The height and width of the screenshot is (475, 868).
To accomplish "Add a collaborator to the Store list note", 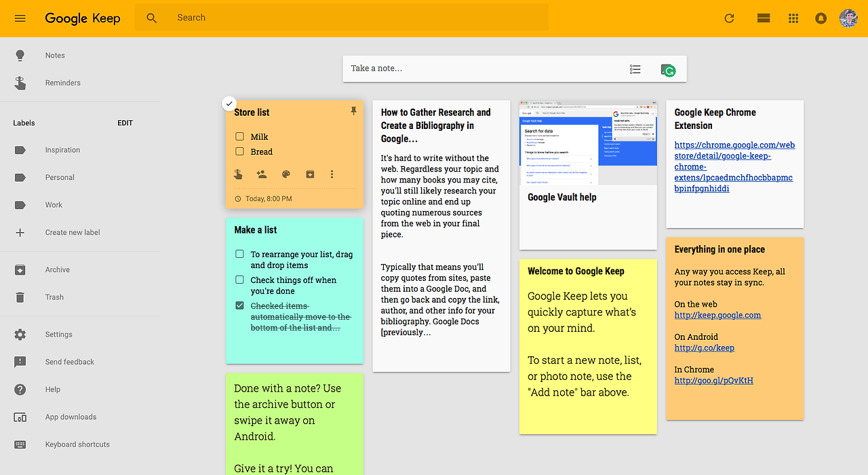I will coord(262,174).
